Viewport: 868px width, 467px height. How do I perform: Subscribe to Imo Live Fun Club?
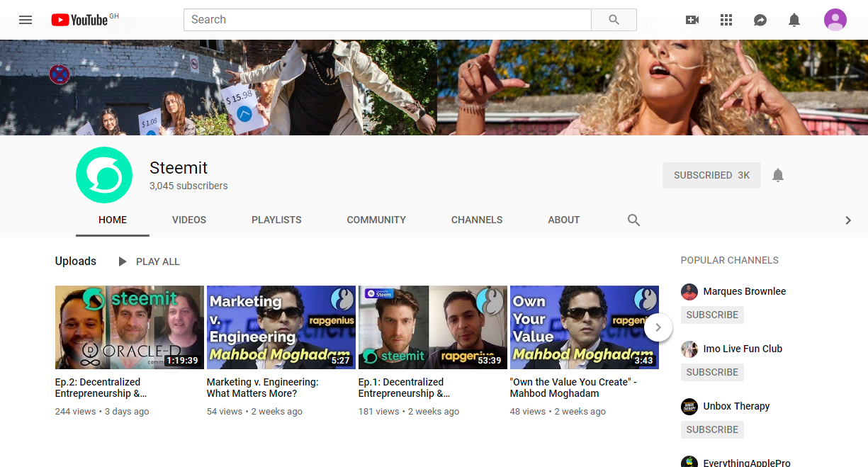(712, 372)
